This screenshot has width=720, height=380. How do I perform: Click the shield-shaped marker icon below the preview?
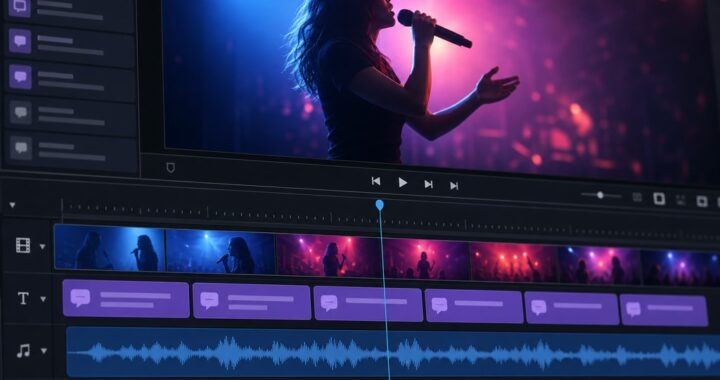(170, 168)
